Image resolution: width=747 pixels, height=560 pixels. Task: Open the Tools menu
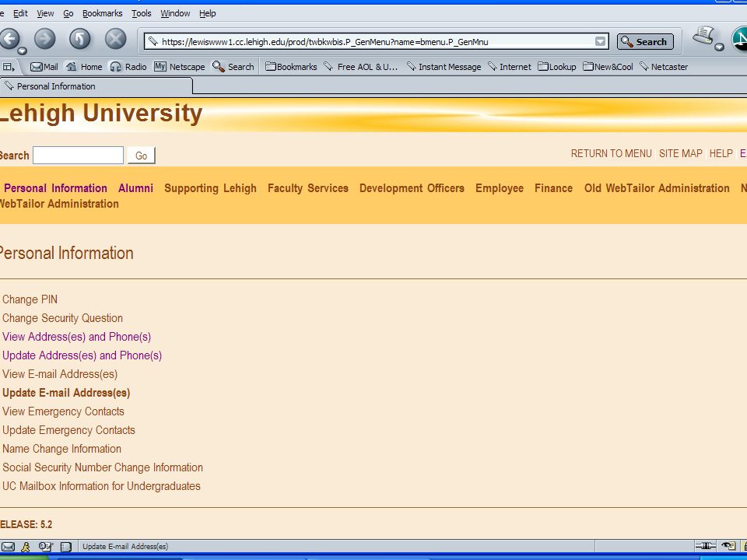pos(142,13)
